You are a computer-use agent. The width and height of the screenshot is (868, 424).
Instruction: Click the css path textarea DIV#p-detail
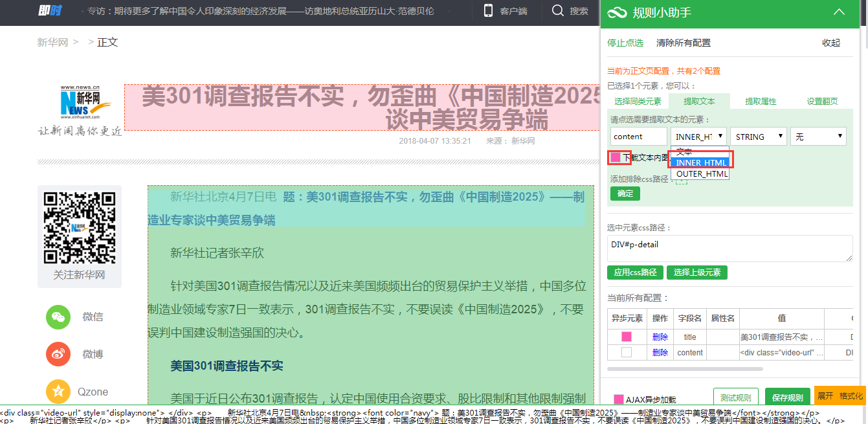click(x=730, y=249)
